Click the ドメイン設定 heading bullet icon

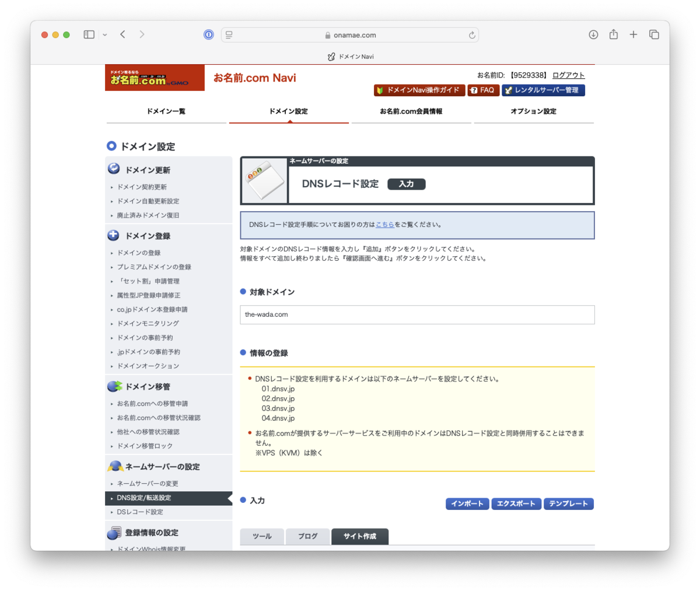coord(111,146)
